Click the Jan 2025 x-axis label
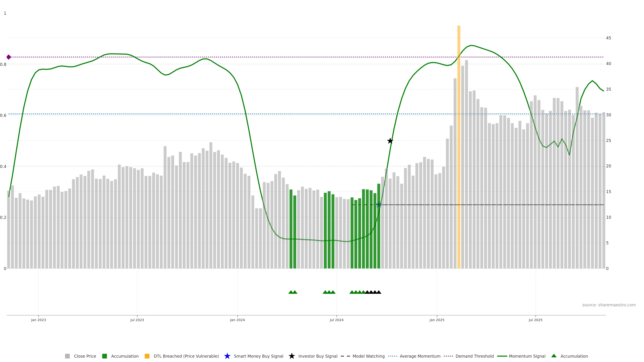This screenshot has width=644, height=362. tap(437, 320)
